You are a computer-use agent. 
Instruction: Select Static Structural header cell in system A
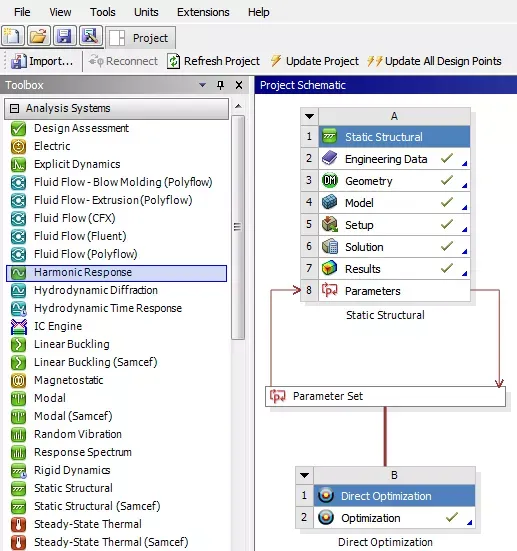tap(394, 137)
